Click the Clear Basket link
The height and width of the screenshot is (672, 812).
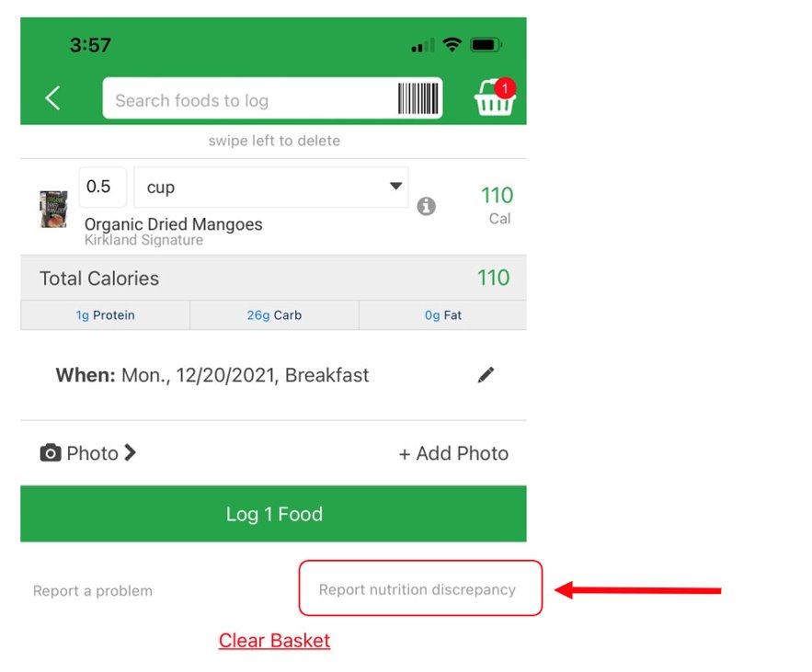click(x=274, y=641)
